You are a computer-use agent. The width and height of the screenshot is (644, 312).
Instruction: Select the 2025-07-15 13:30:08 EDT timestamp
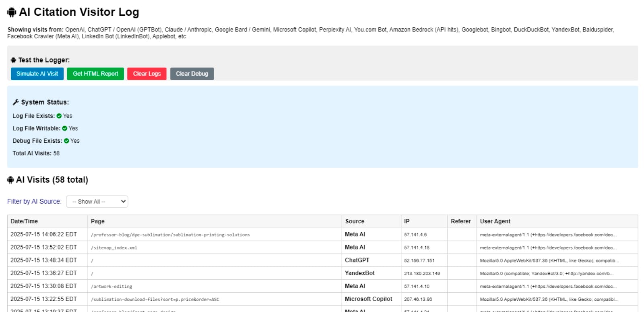pyautogui.click(x=43, y=286)
